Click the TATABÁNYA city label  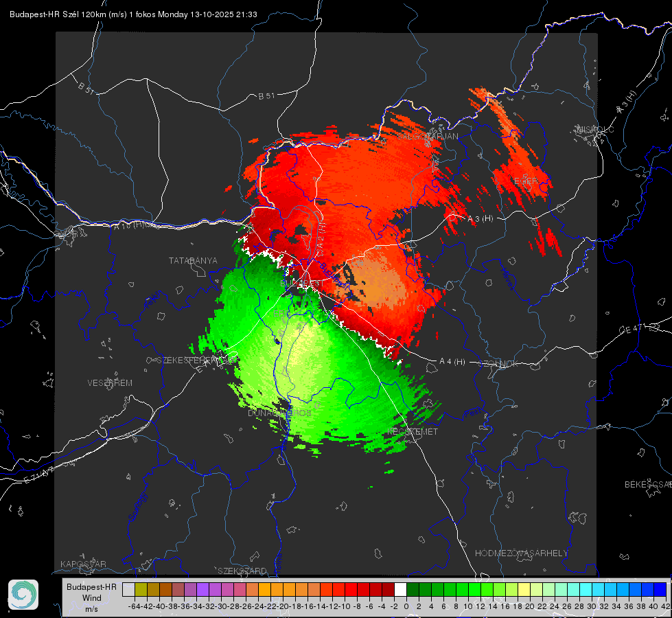[193, 261]
